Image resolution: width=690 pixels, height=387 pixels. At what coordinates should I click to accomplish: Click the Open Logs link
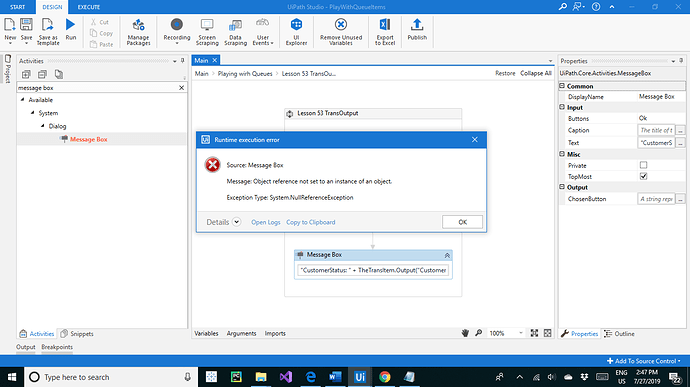[266, 222]
